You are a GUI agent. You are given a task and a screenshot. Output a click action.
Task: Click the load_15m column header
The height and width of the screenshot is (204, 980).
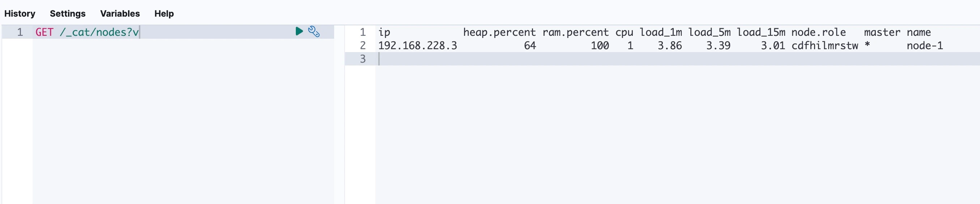tap(761, 32)
